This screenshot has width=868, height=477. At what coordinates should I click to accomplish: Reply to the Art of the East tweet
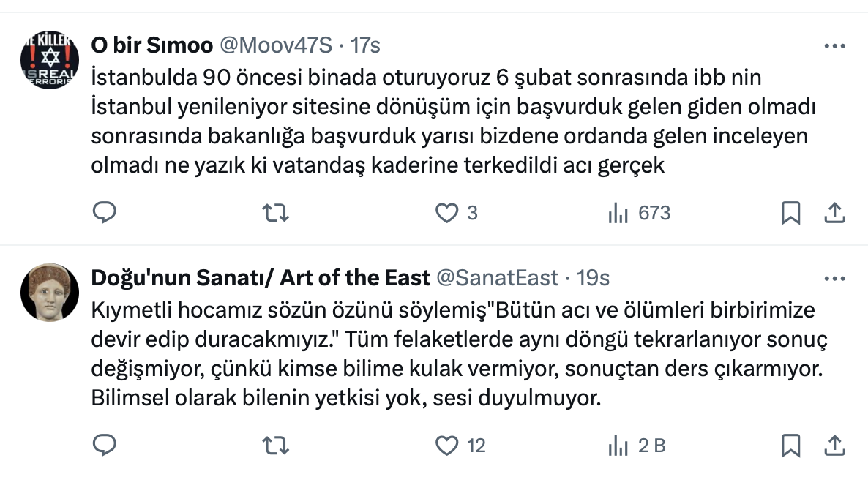[x=105, y=445]
